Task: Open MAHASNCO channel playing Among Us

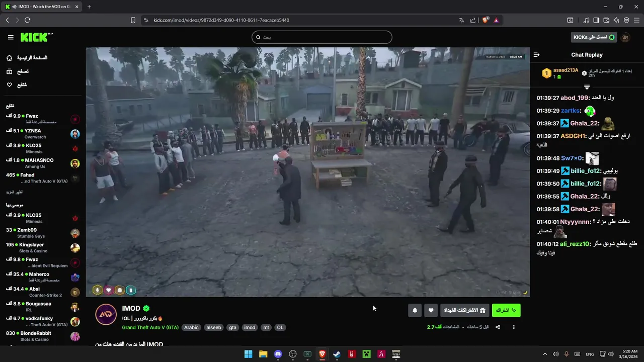Action: (x=43, y=163)
